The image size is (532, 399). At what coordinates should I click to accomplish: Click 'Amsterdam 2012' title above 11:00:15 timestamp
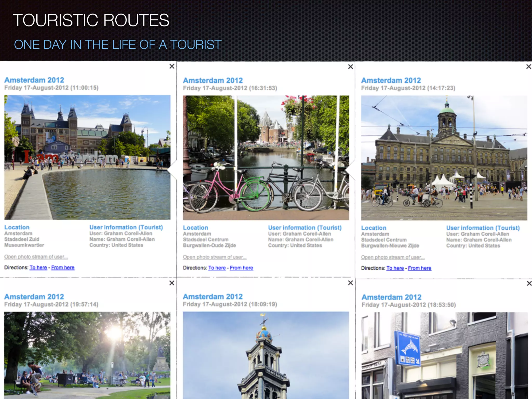point(34,80)
